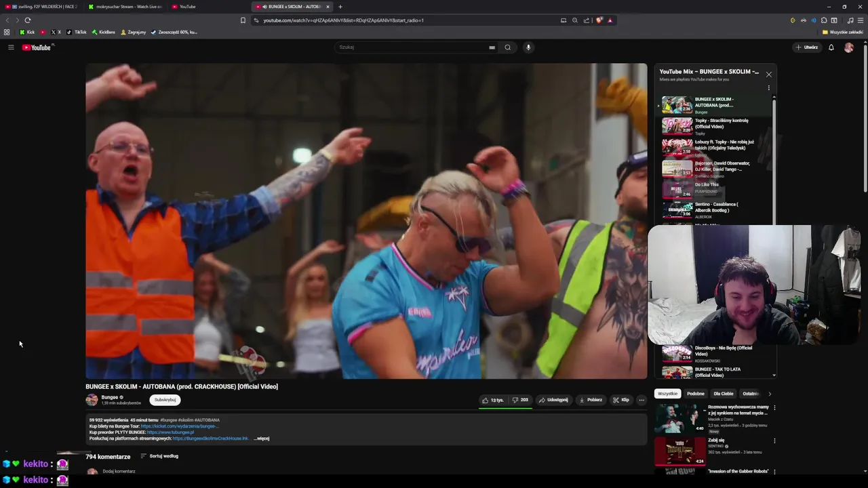Open the BungeexSkolimxCrackHouse streaming link

pyautogui.click(x=211, y=439)
